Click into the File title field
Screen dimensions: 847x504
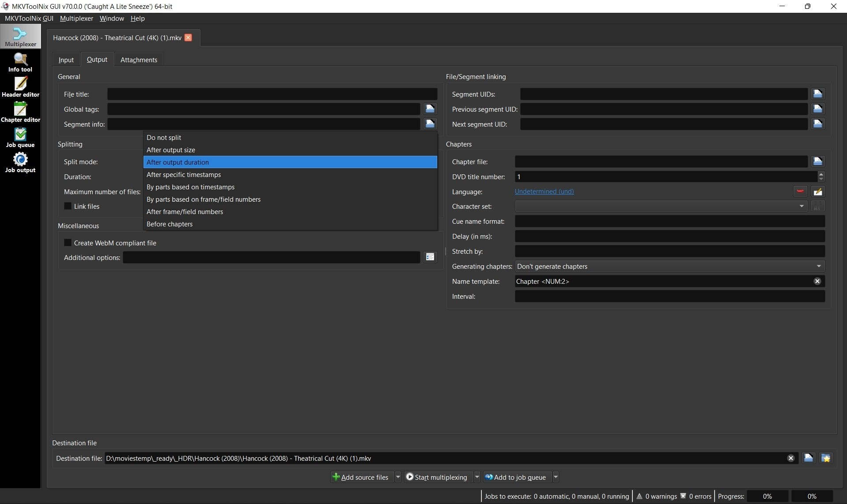272,94
